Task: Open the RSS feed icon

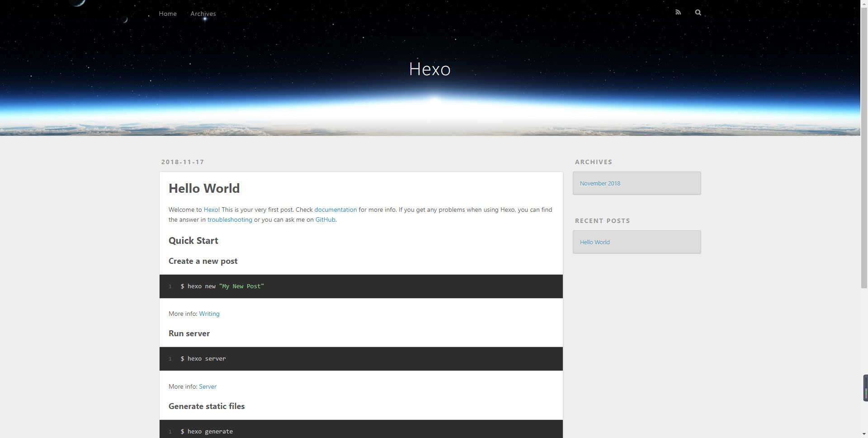Action: [678, 12]
